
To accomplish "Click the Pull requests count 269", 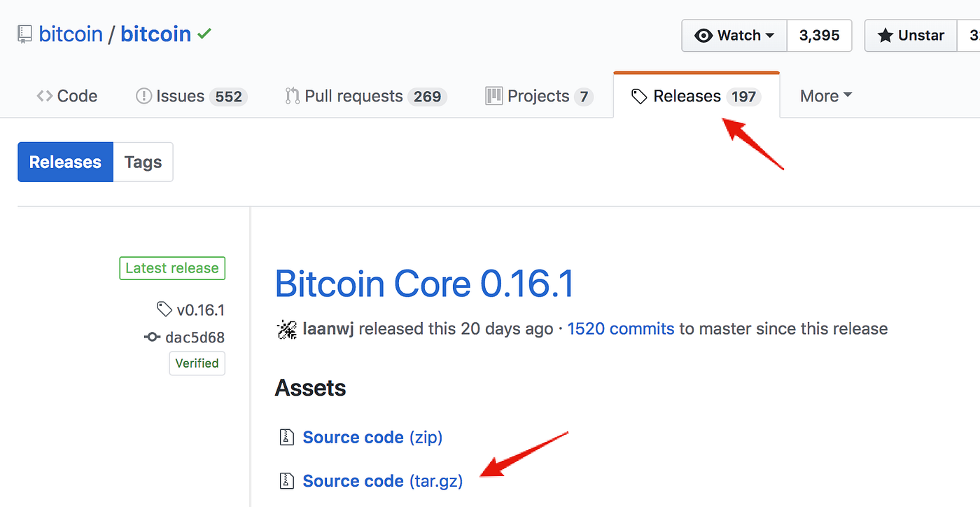I will coord(427,97).
